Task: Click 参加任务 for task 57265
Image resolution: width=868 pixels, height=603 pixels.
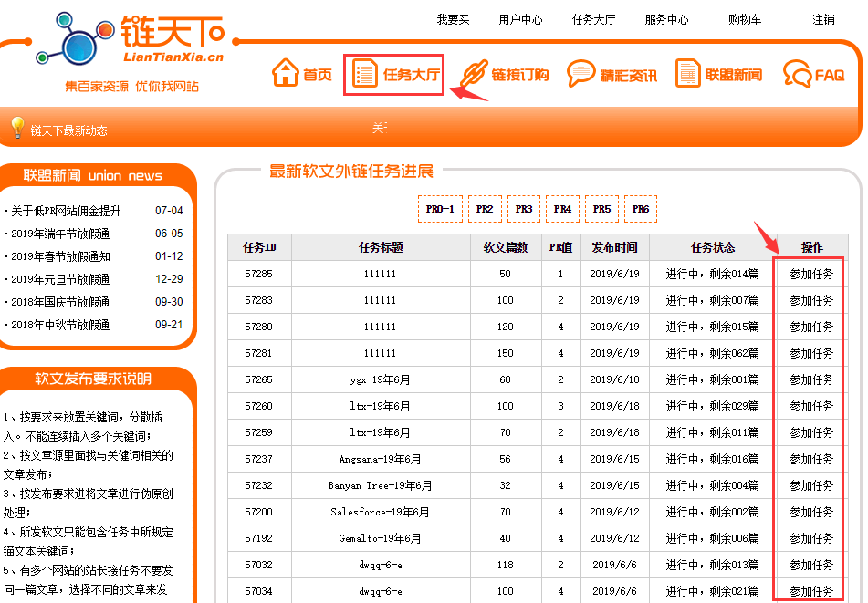Action: click(811, 380)
